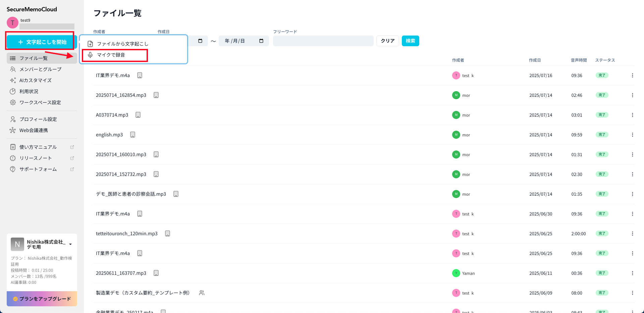Open the calendar picker on end date field
644x313 pixels.
(x=261, y=41)
